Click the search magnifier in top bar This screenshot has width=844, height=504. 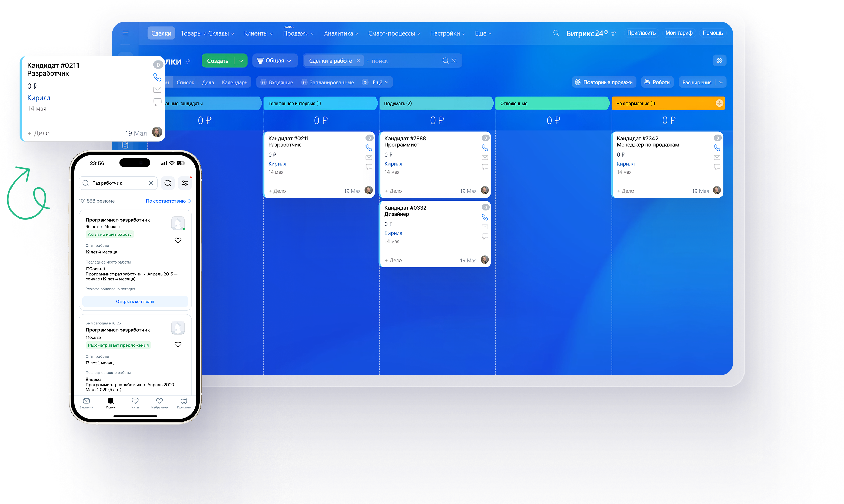coord(556,33)
